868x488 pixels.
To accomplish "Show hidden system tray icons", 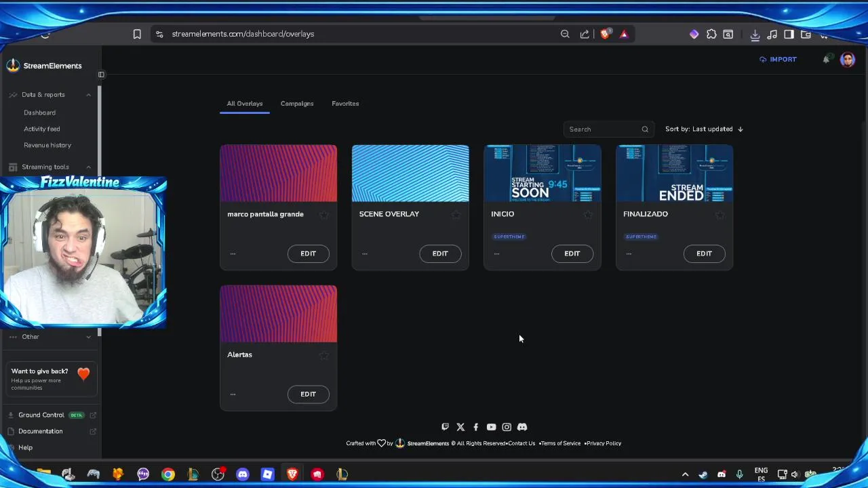I will click(685, 474).
